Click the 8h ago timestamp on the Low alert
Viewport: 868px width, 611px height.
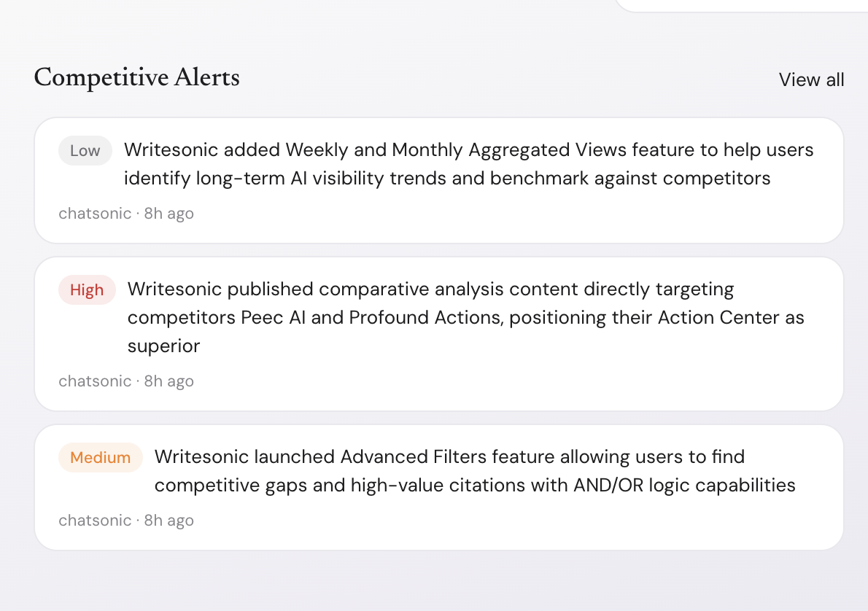(x=168, y=214)
